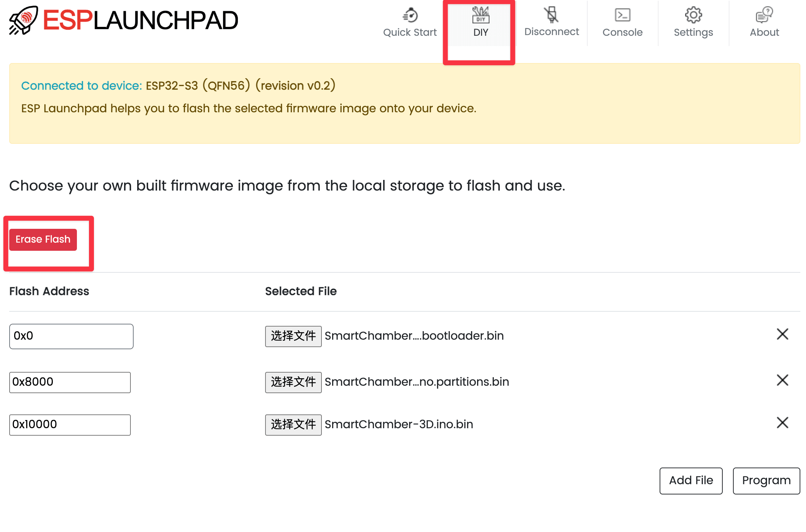Choose file for the 0x8000 address row

(x=293, y=382)
